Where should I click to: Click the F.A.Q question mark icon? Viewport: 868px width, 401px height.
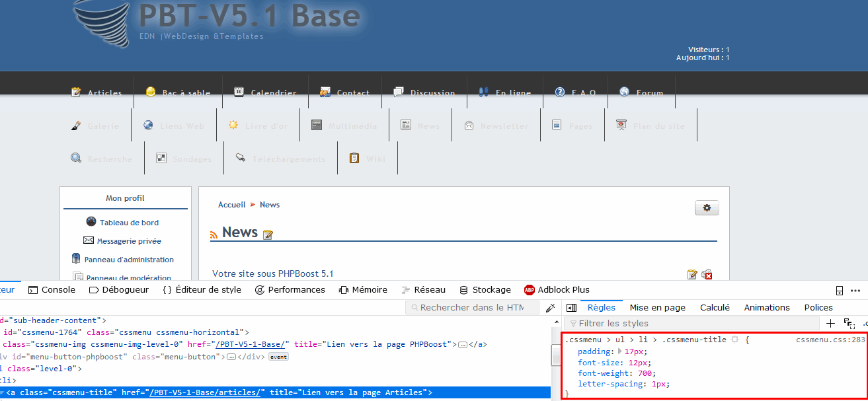[560, 92]
